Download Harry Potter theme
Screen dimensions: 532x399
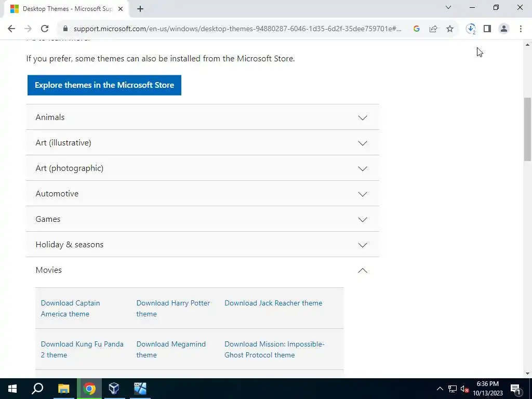click(173, 309)
